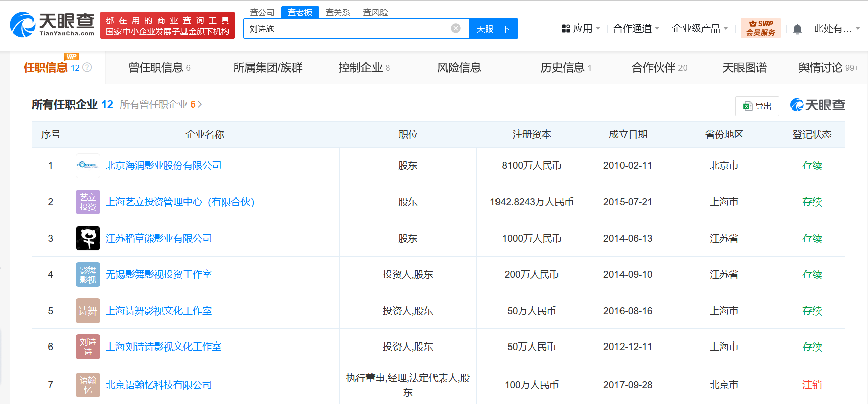Click the 注册资本 column header
The width and height of the screenshot is (868, 404).
532,134
